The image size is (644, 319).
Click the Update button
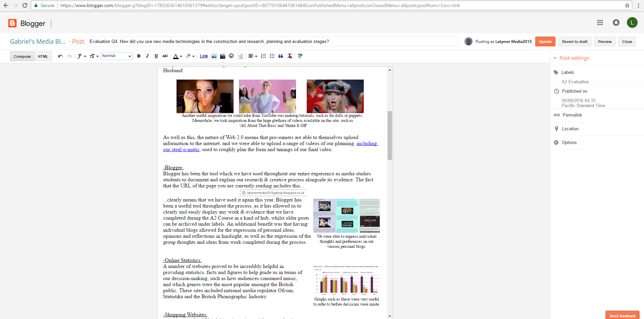click(545, 42)
